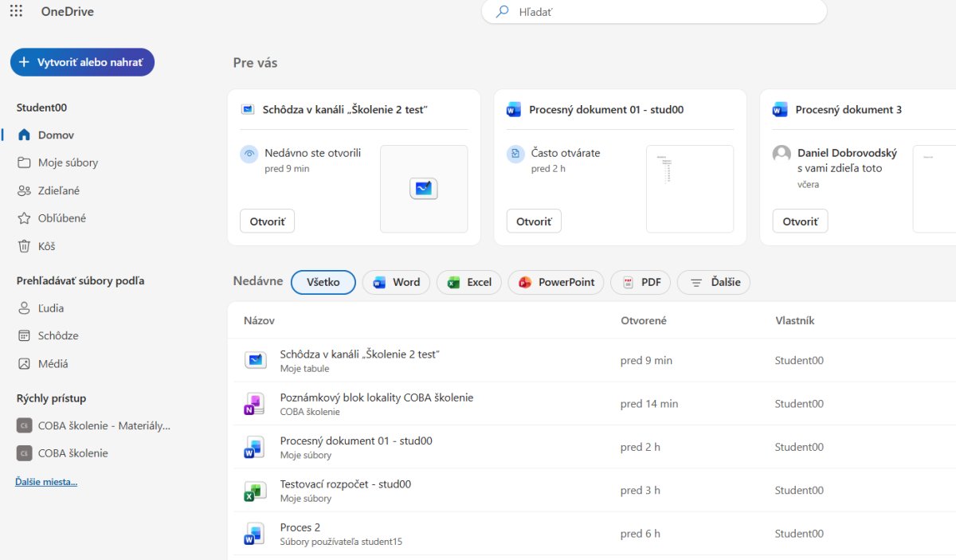Click Súbory používateľa student15 location text
This screenshot has height=560, width=956.
click(x=341, y=542)
